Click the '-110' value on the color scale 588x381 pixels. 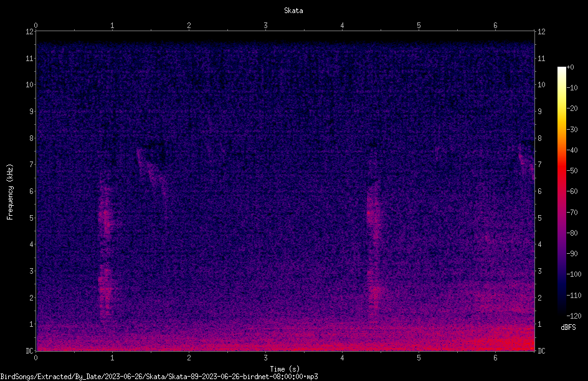coord(574,296)
